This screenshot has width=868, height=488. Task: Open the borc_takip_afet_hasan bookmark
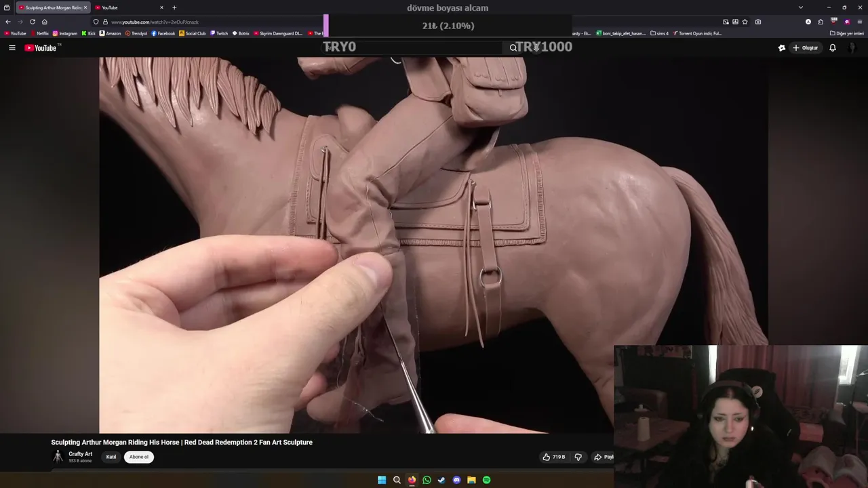point(621,33)
